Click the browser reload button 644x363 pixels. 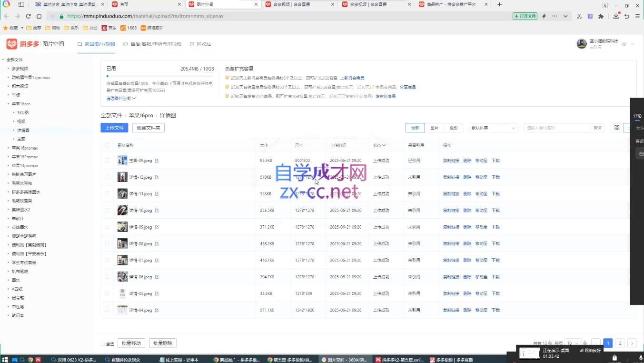pos(28,16)
